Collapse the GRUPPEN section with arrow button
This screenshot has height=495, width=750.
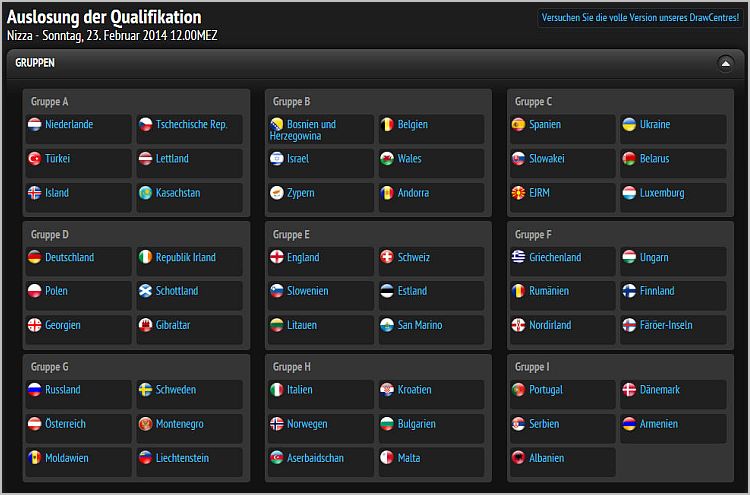click(726, 64)
